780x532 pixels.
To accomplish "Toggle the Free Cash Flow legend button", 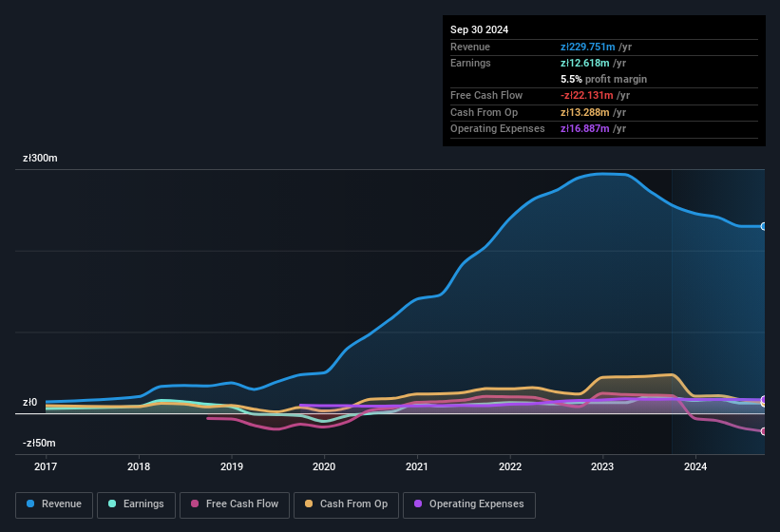I will (235, 504).
